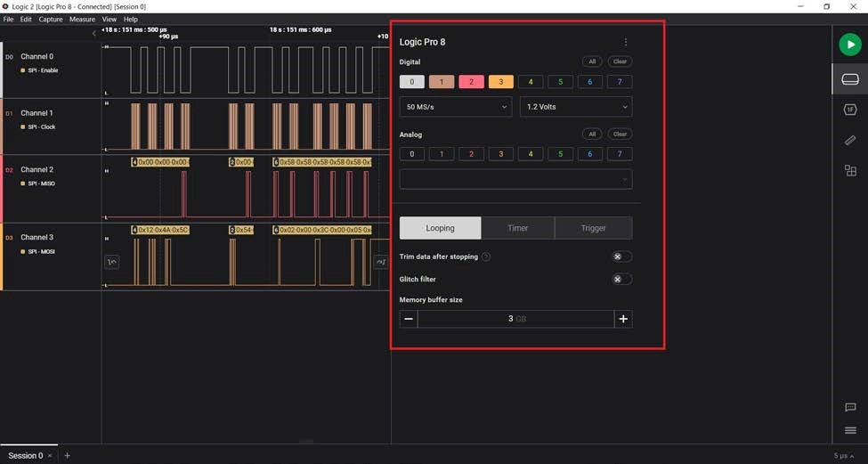The width and height of the screenshot is (868, 464).
Task: Open the feedback chat icon
Action: (x=850, y=408)
